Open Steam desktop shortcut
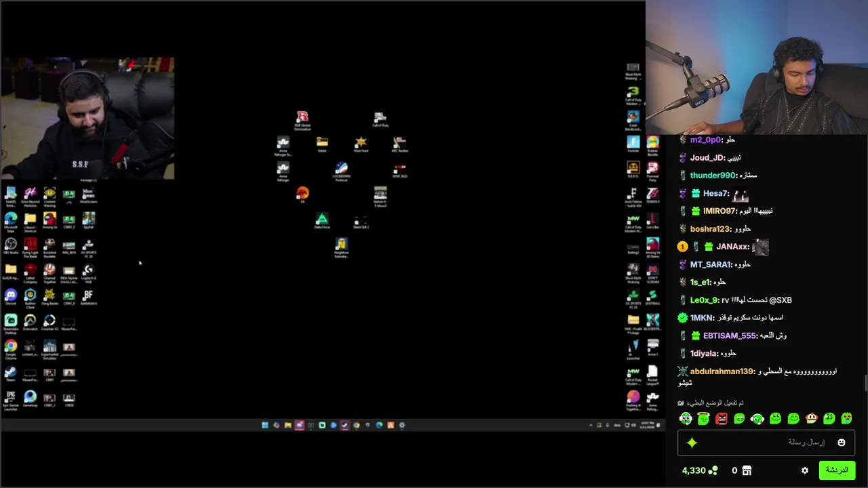This screenshot has height=488, width=868. tap(11, 375)
